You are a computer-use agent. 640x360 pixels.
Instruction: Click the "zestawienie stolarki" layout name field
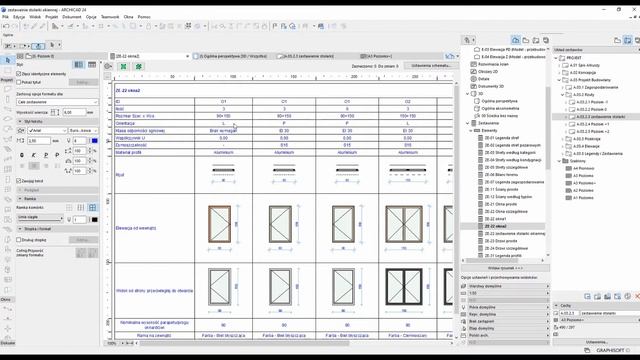(609, 313)
